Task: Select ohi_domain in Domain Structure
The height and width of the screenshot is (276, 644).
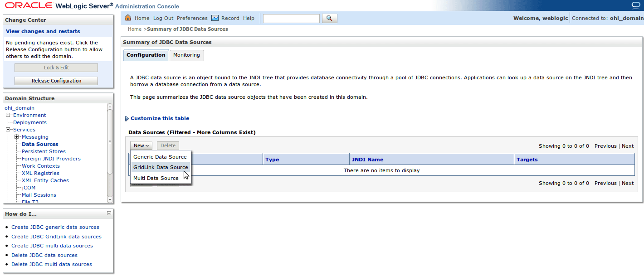Action: pos(20,108)
